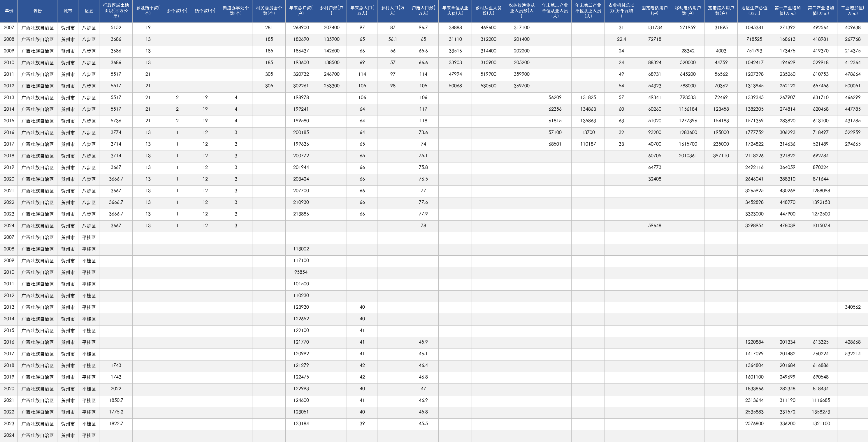
Task: Select the 区县 column header
Action: point(89,11)
